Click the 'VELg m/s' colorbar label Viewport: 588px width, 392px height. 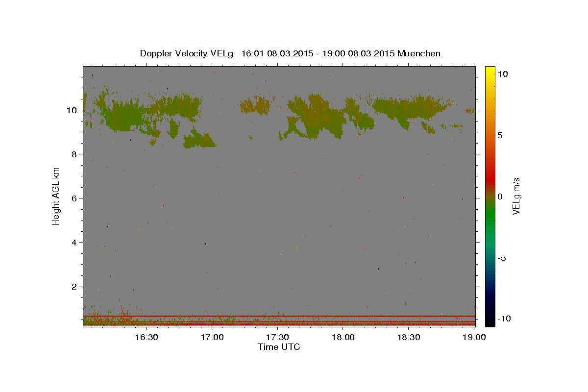click(x=516, y=196)
